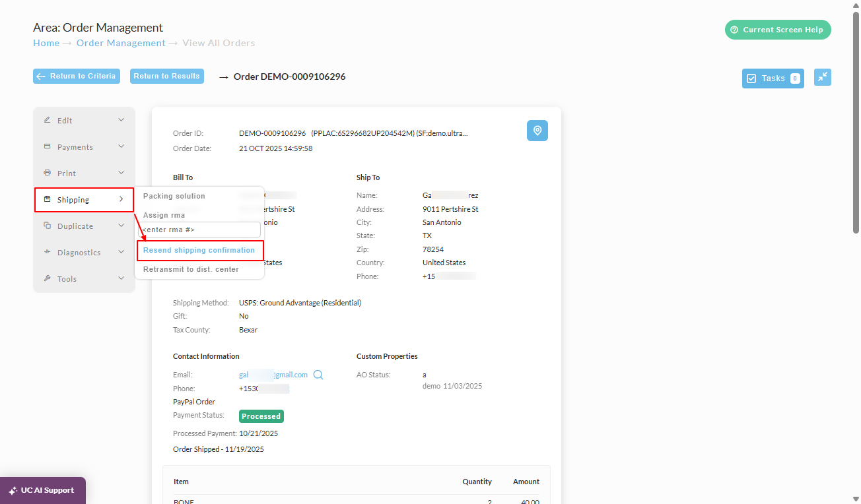Click the magnifier icon beside the email
The height and width of the screenshot is (504, 861).
pos(318,375)
